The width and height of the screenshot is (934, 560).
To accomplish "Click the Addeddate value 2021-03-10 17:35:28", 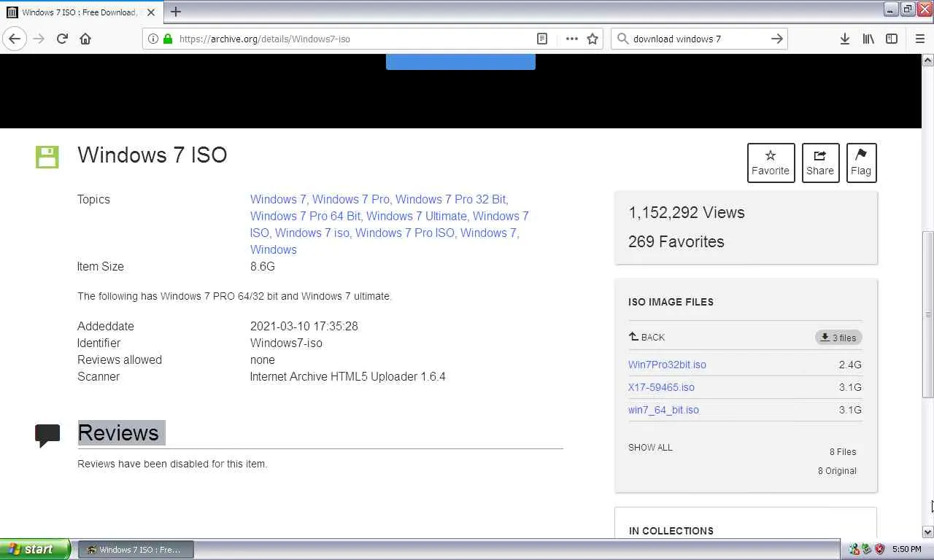I will (x=304, y=326).
